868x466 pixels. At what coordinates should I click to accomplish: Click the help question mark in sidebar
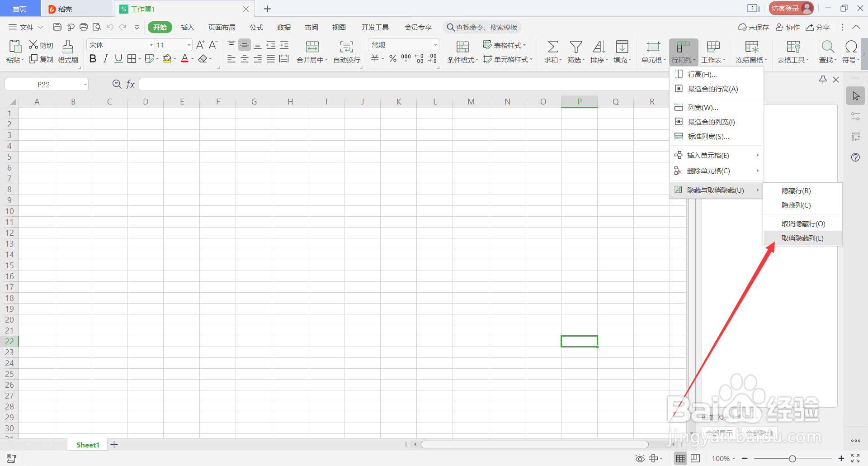point(855,157)
